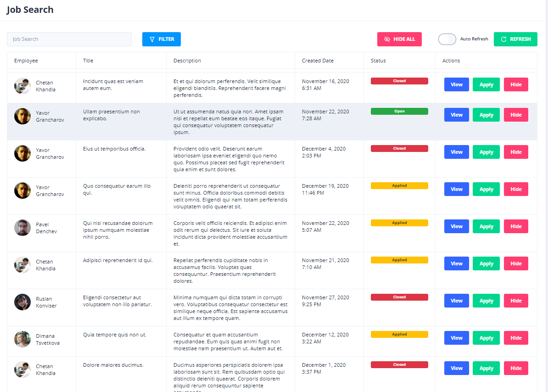Image resolution: width=548 pixels, height=392 pixels.
Task: Hide the Ullam praesentium non explicabo job
Action: 516,115
